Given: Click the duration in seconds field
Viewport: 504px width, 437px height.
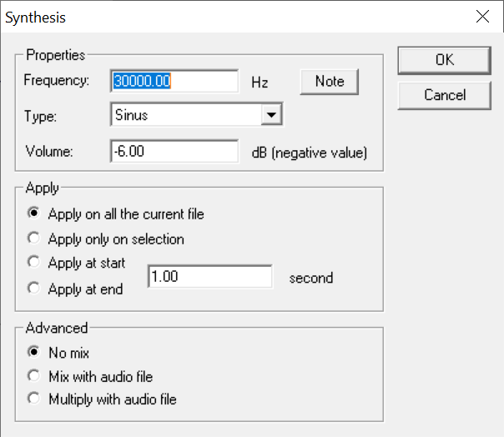Looking at the screenshot, I should (209, 277).
